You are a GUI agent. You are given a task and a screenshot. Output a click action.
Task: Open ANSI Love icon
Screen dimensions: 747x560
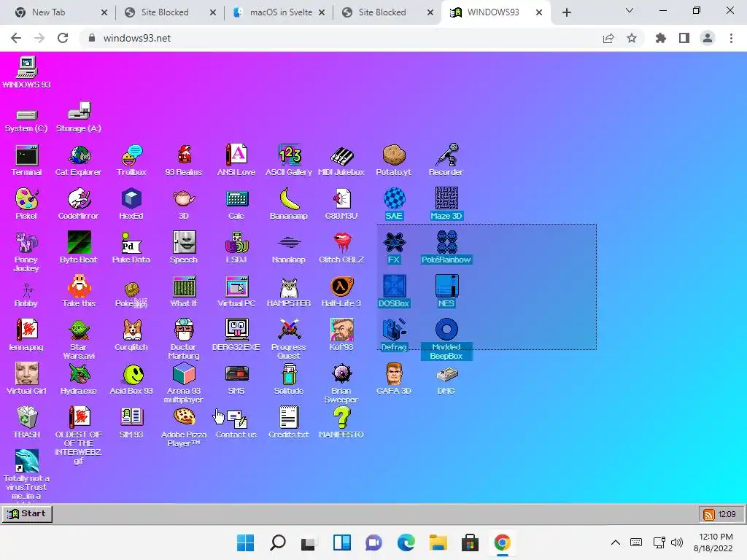pos(236,160)
